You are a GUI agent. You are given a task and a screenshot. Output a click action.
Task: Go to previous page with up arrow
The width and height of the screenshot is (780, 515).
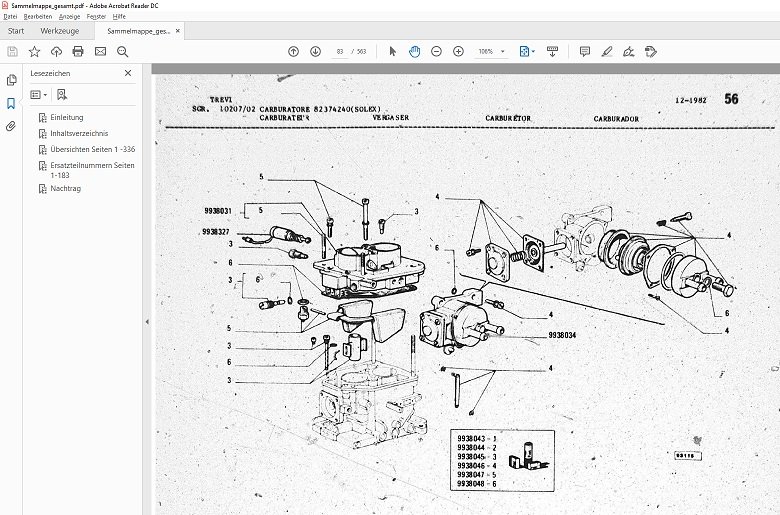(293, 51)
